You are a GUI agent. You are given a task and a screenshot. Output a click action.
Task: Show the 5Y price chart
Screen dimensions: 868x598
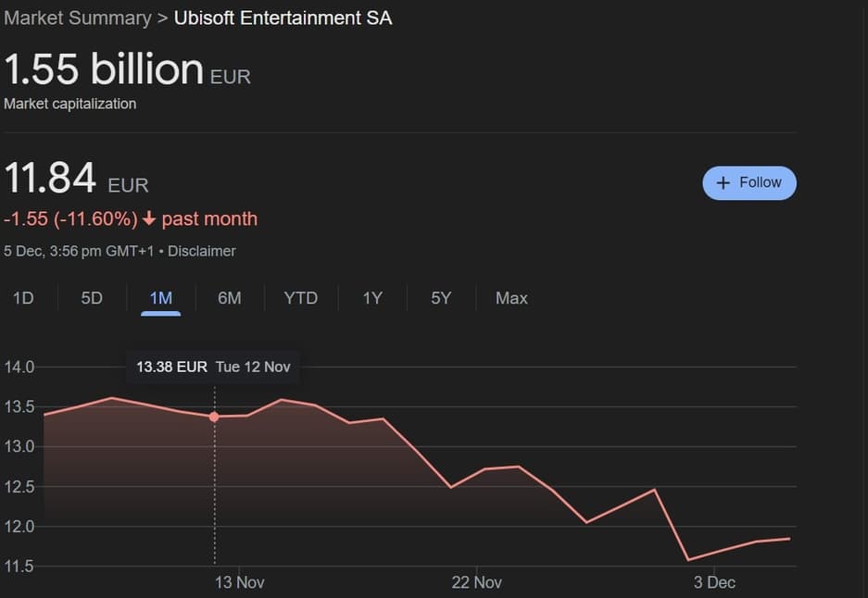coord(441,298)
